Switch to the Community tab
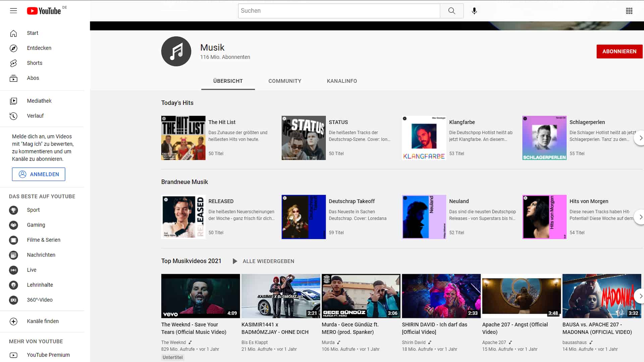The height and width of the screenshot is (362, 644). (284, 81)
